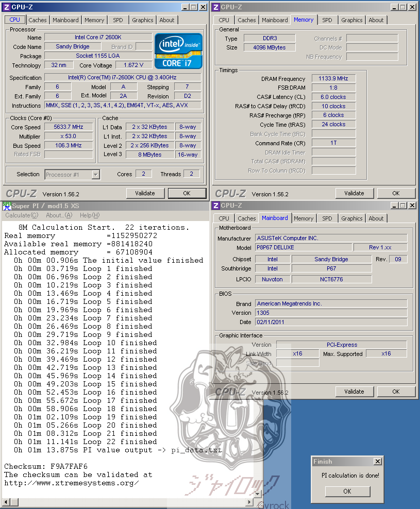Open Calculate menu in Super PI

22,215
